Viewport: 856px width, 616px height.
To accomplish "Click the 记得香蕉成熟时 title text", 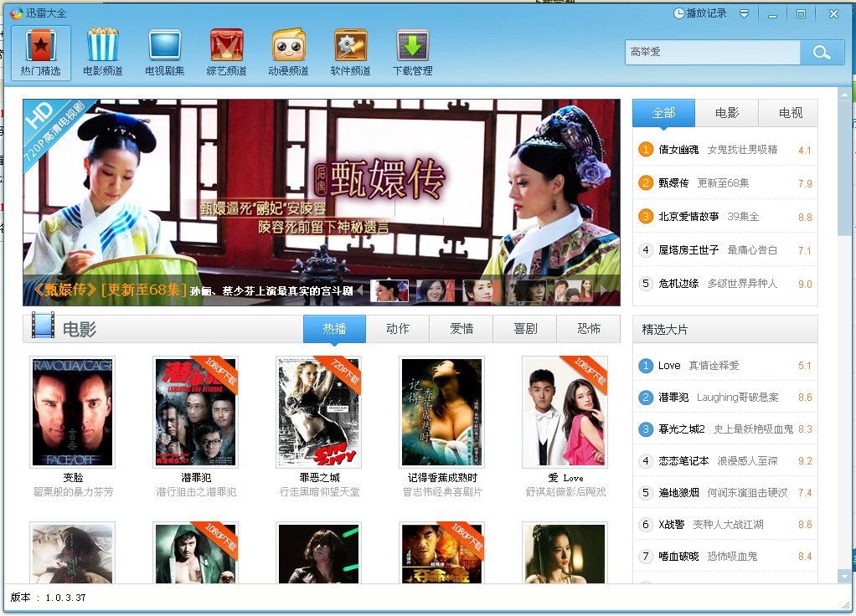I will click(442, 477).
